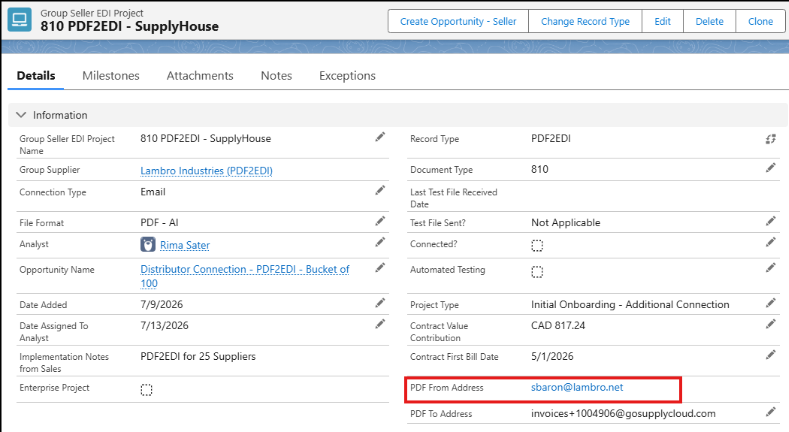This screenshot has height=432, width=789.
Task: Click the '810 PDF2EDI - SupplyHouse' page title
Action: (x=129, y=26)
